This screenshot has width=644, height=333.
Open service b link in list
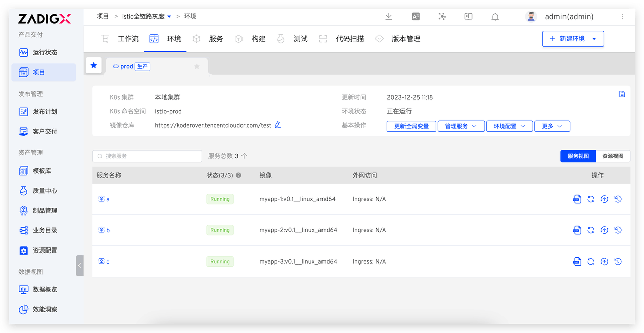click(x=108, y=230)
